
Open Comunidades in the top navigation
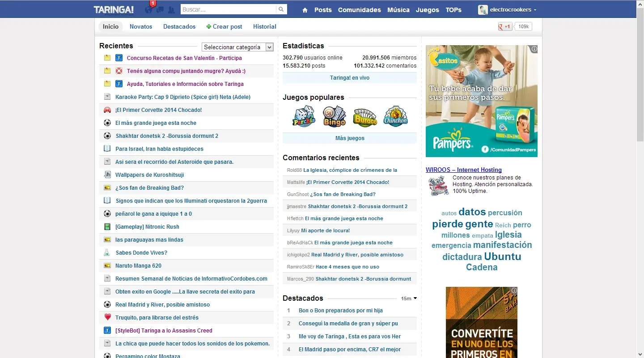click(x=360, y=10)
